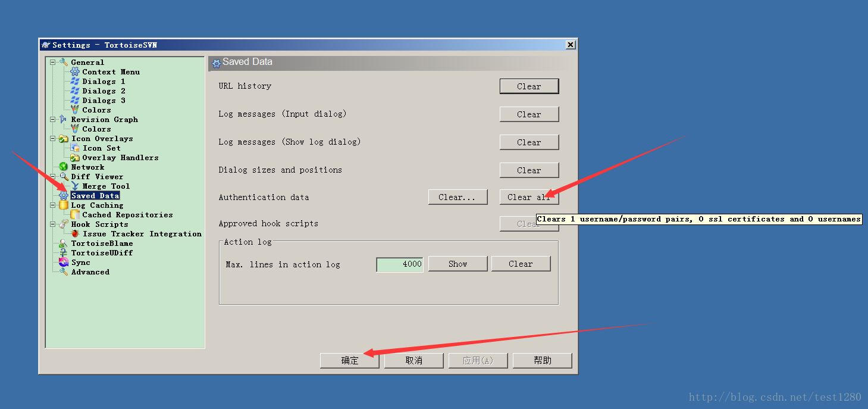Select the Saved Data gear icon in tree
Image resolution: width=868 pixels, height=409 pixels.
64,195
